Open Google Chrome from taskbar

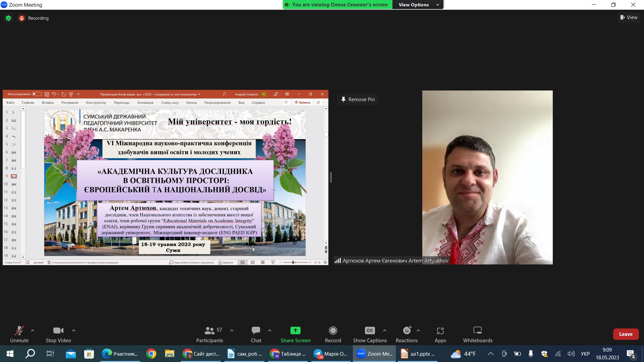coord(151,354)
